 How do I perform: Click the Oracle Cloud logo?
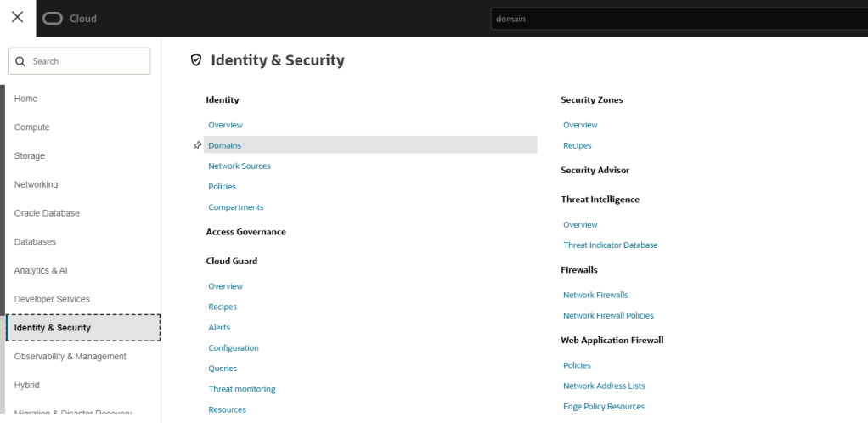pos(70,19)
